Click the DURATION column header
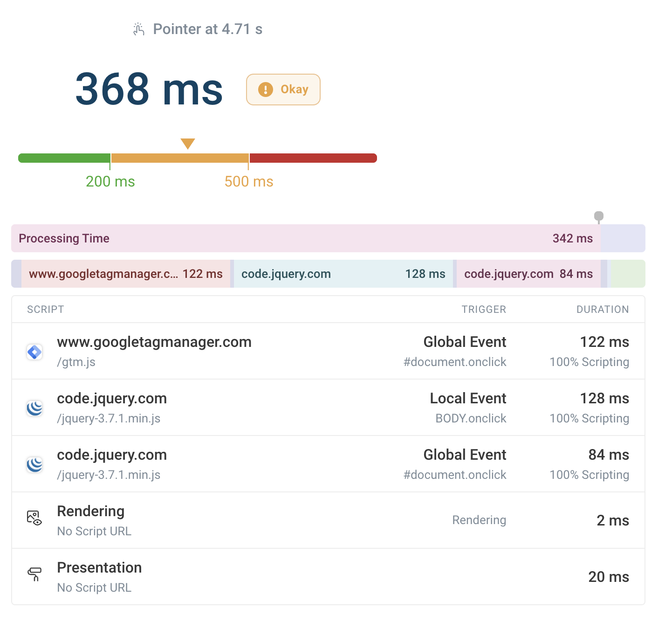This screenshot has width=672, height=622. pos(603,310)
